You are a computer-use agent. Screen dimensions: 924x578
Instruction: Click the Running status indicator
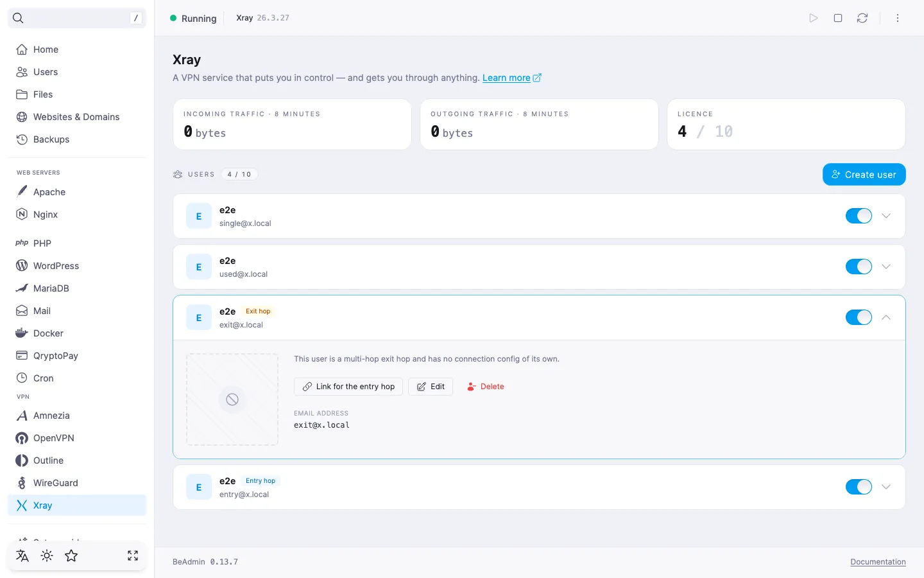(x=193, y=18)
